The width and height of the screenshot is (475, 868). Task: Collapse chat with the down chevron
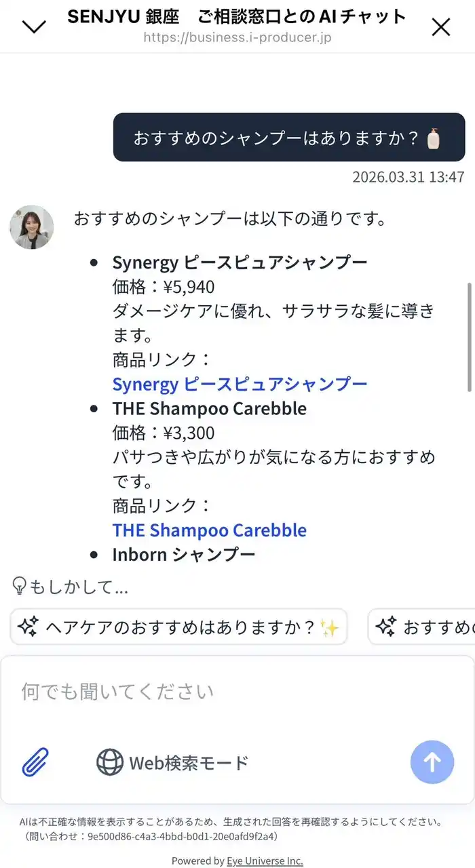coord(34,26)
